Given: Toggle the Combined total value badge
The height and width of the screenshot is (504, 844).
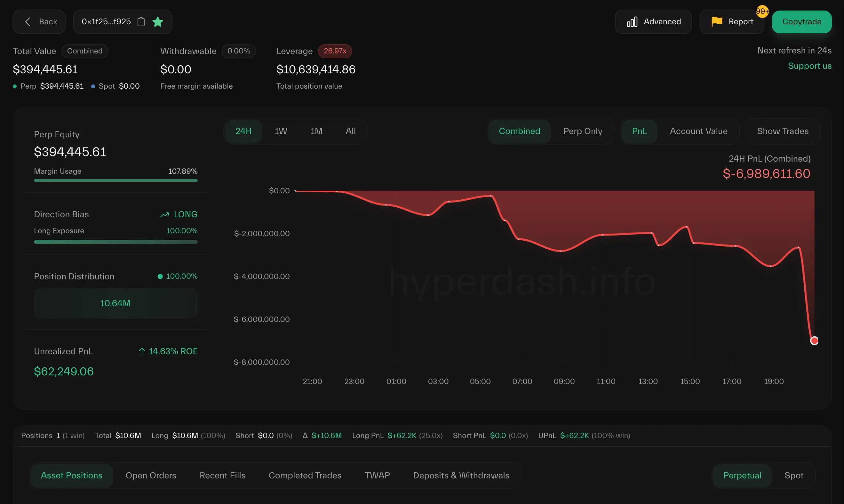Looking at the screenshot, I should pyautogui.click(x=84, y=51).
